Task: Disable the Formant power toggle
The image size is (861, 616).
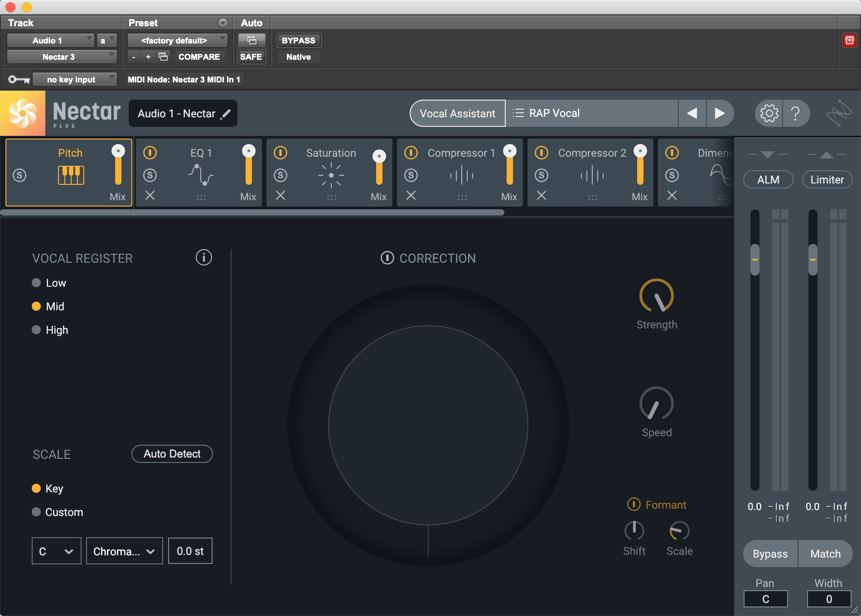Action: (634, 505)
